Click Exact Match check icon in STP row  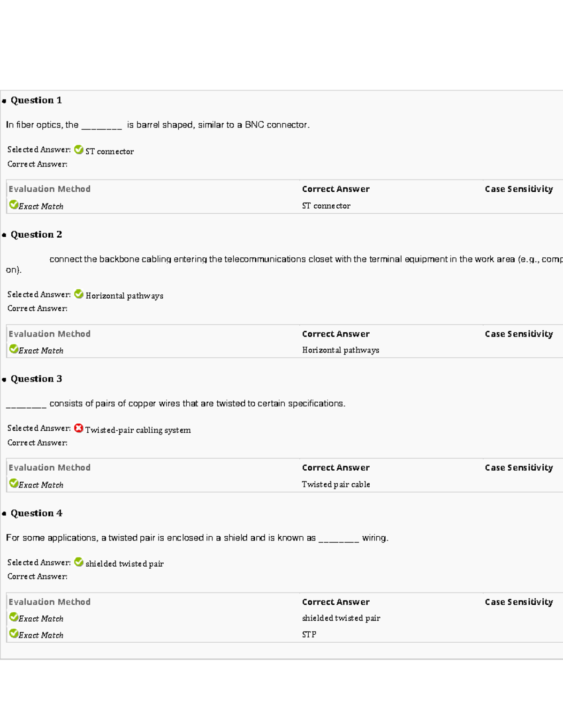click(x=14, y=634)
